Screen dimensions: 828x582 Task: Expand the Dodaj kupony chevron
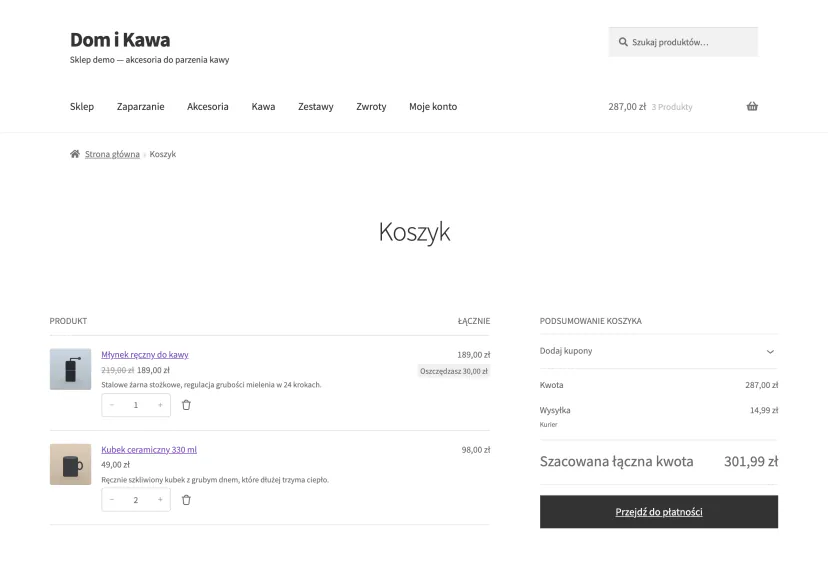click(770, 351)
